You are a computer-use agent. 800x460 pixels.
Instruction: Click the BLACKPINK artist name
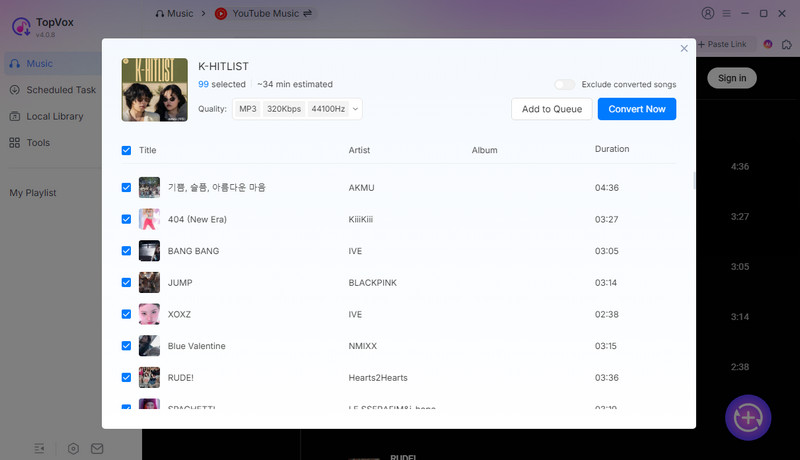372,283
